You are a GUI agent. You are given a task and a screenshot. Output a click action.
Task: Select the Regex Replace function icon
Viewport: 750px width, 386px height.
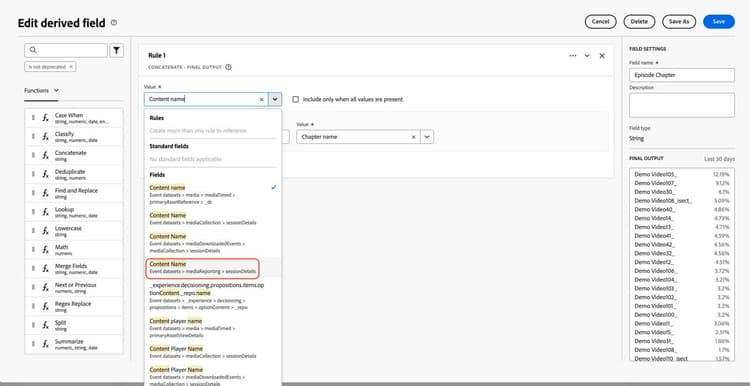pyautogui.click(x=45, y=306)
